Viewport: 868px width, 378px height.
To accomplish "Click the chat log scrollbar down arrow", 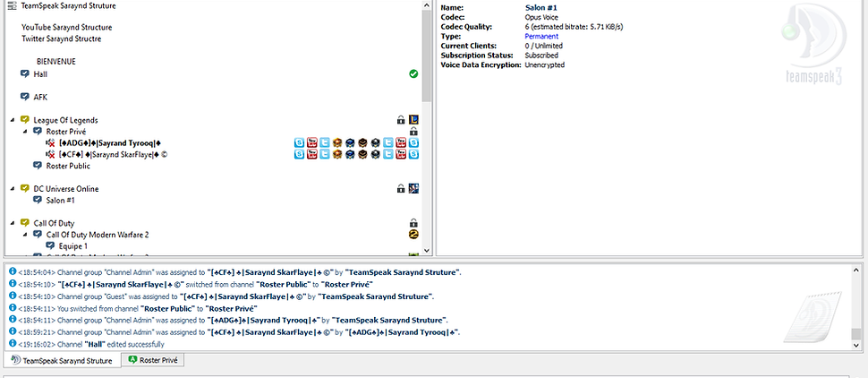I will (856, 345).
